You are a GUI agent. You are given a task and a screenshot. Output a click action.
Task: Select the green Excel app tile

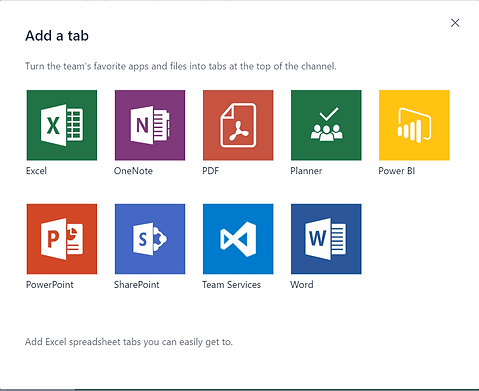pos(62,125)
